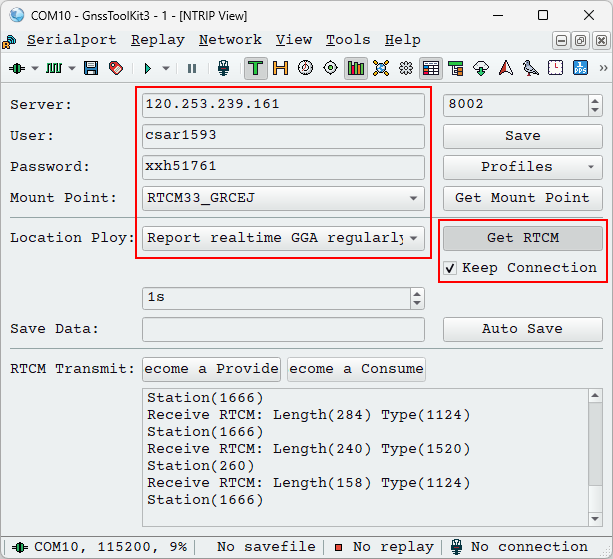613x559 pixels.
Task: Open the Network menu
Action: click(230, 40)
